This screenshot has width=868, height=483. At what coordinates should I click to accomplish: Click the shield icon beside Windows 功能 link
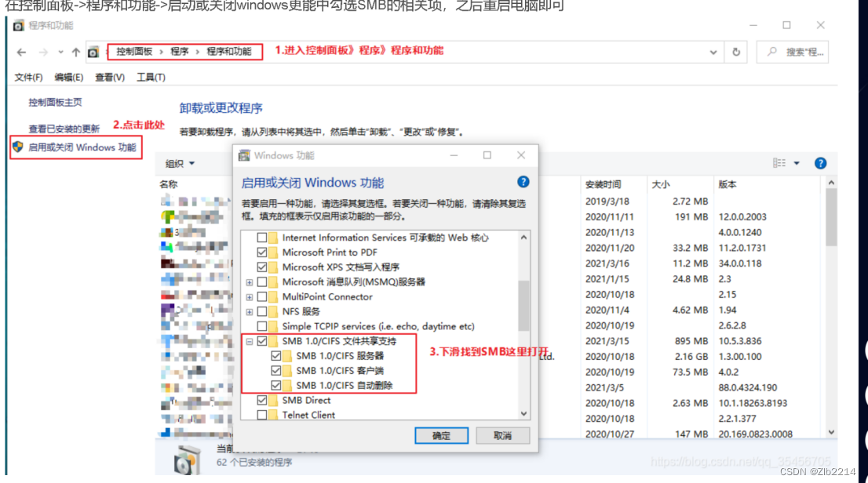(x=18, y=147)
